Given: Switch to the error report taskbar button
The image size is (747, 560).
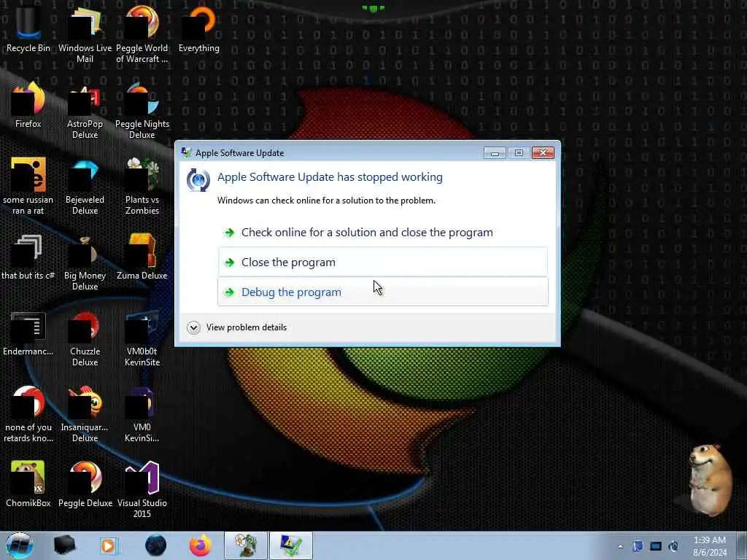Looking at the screenshot, I should click(290, 545).
